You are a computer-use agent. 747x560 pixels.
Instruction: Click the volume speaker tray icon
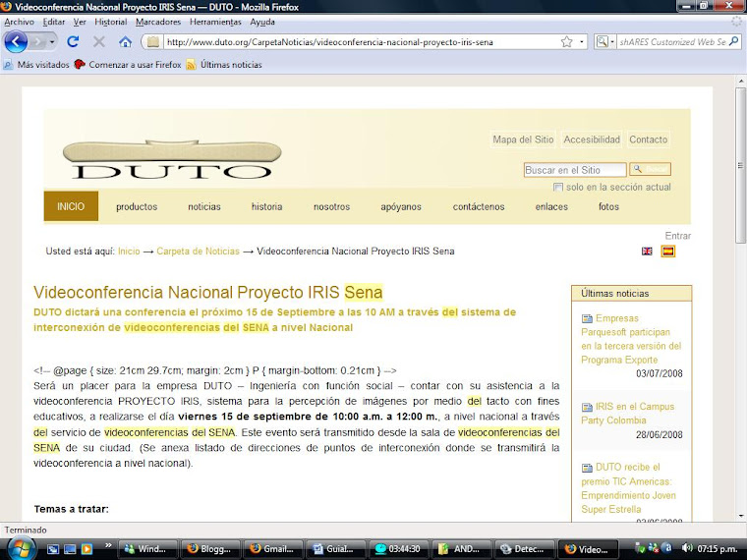[x=686, y=548]
